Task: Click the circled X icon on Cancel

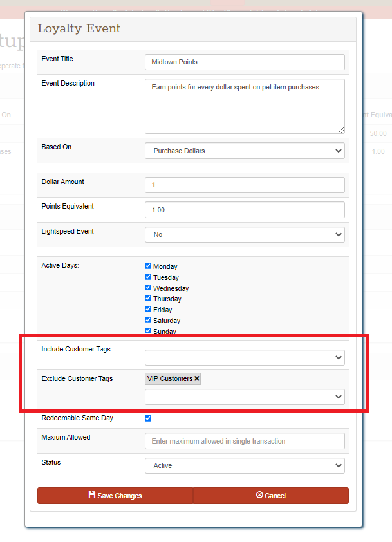Action: pyautogui.click(x=259, y=495)
